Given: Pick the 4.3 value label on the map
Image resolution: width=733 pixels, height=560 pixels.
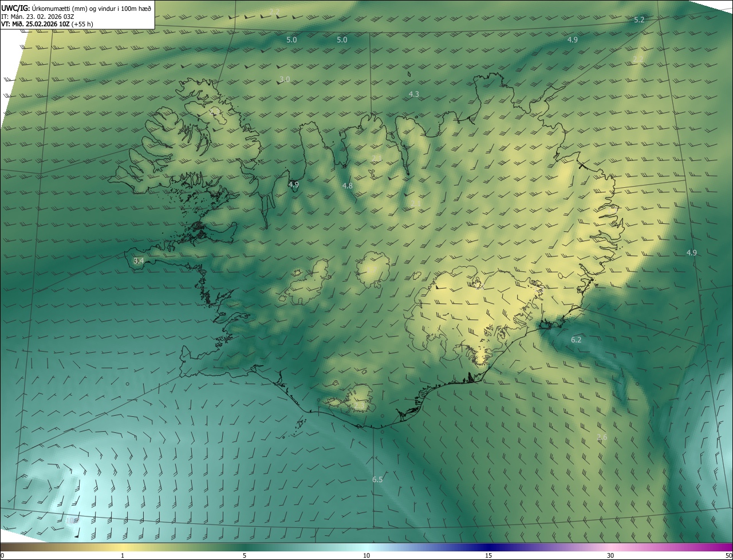Looking at the screenshot, I should click(x=414, y=94).
